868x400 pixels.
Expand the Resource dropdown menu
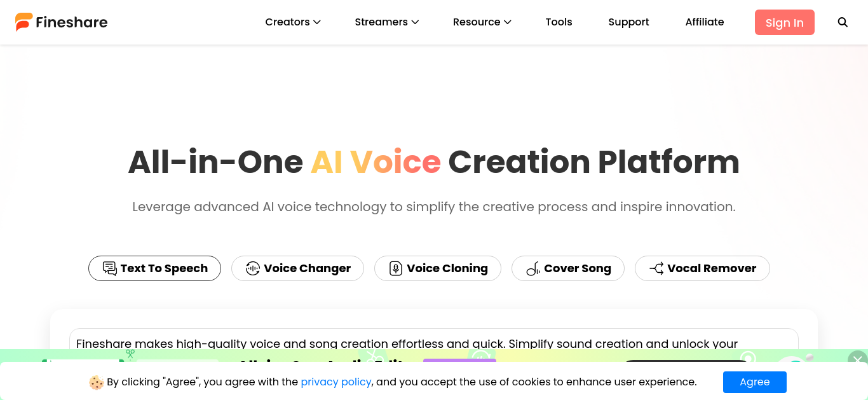(x=482, y=22)
